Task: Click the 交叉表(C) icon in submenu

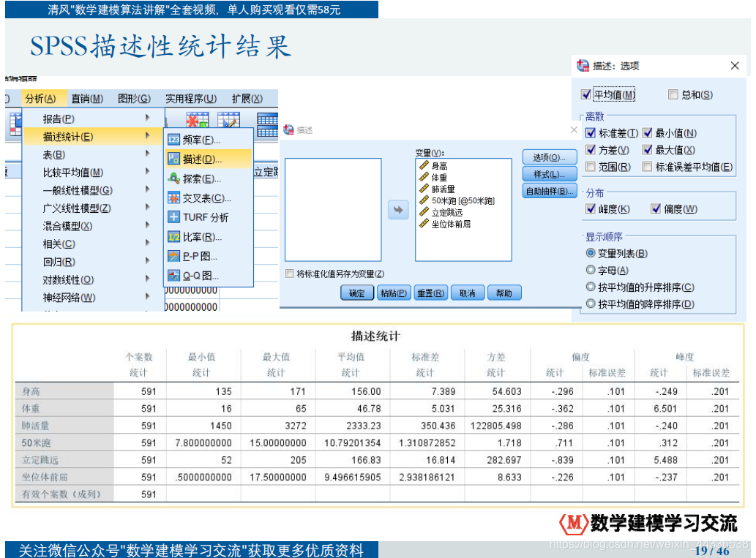Action: [173, 197]
